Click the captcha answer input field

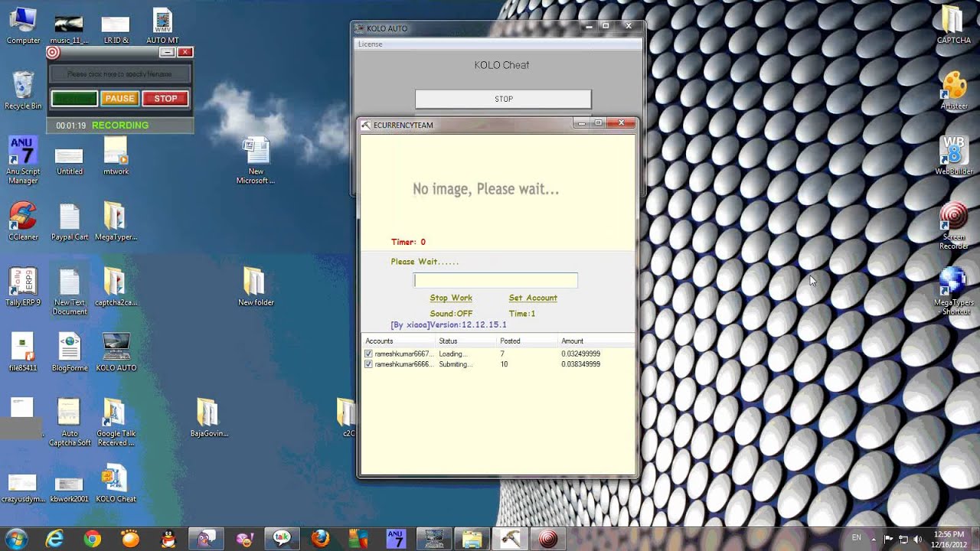pyautogui.click(x=495, y=280)
